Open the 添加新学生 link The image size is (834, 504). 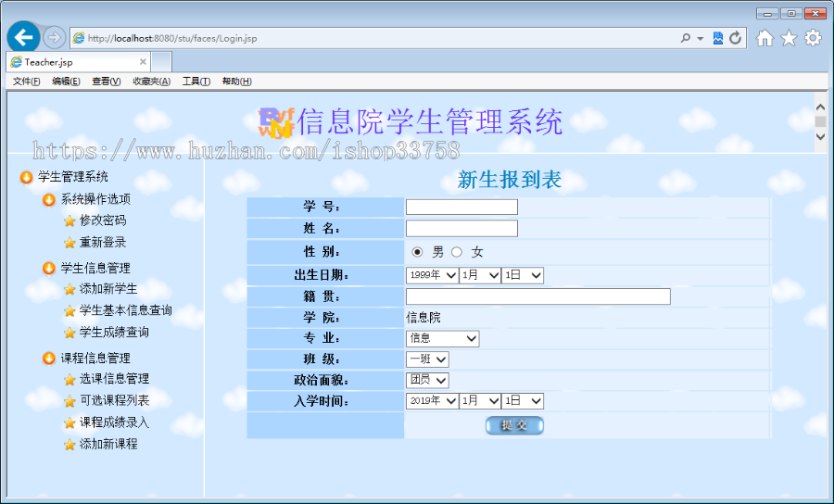(108, 289)
